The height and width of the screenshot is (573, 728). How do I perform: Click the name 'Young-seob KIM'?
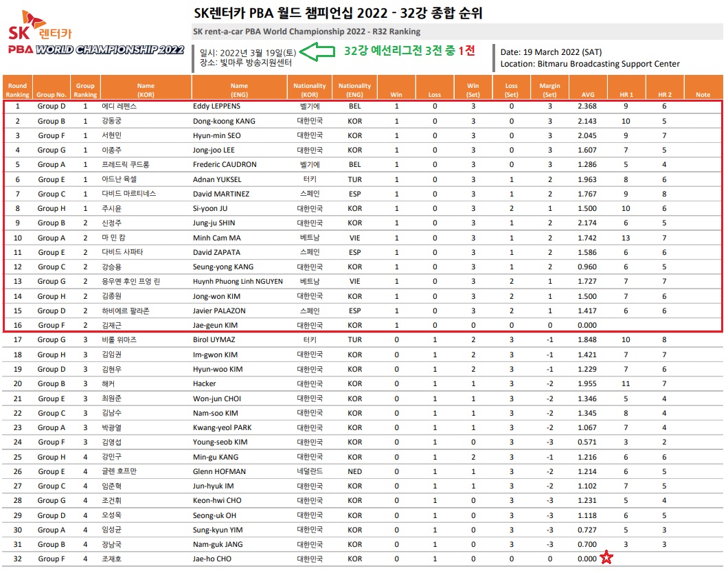220,442
